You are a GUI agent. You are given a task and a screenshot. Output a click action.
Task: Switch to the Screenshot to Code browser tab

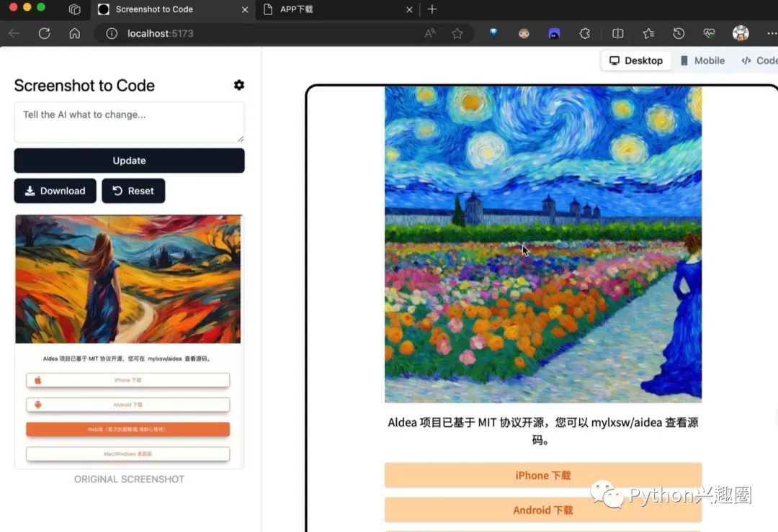click(x=172, y=9)
